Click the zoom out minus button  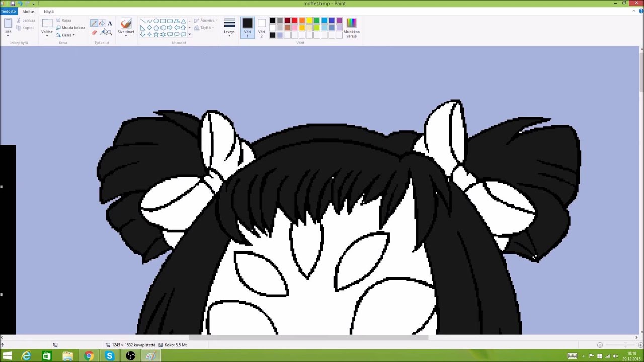[x=600, y=345]
